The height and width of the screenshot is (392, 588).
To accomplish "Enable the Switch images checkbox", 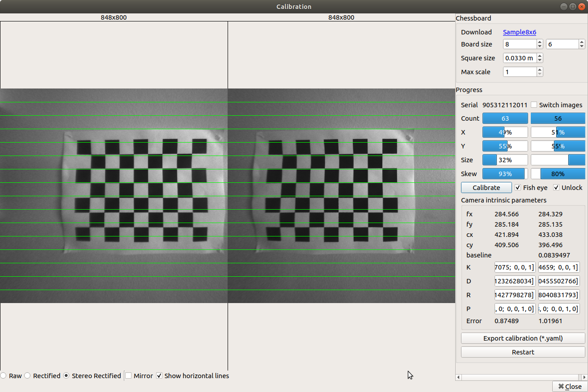I will (534, 105).
